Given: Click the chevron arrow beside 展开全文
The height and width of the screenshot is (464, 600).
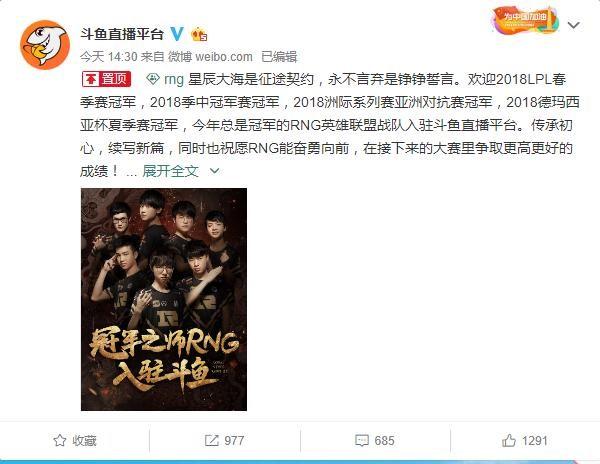Looking at the screenshot, I should 215,171.
